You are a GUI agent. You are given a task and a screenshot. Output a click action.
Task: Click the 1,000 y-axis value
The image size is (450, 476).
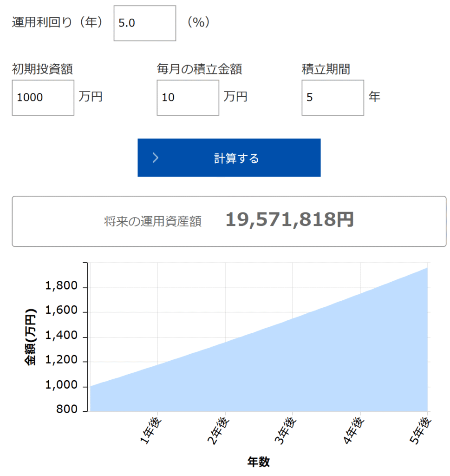click(61, 386)
